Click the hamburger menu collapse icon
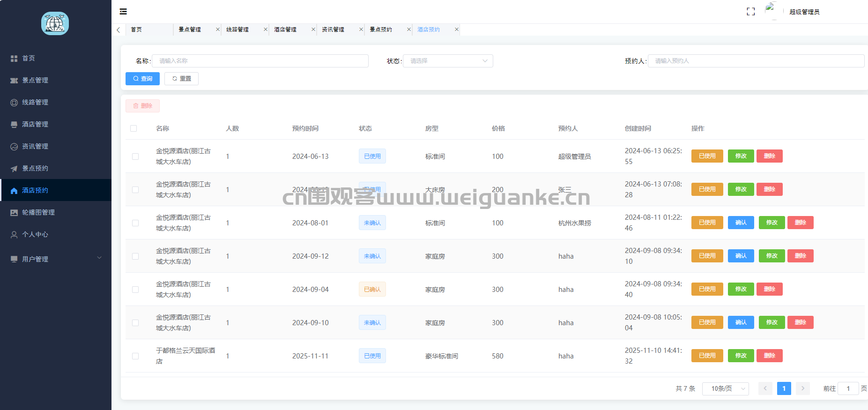Screen dimensions: 868x410 (123, 12)
